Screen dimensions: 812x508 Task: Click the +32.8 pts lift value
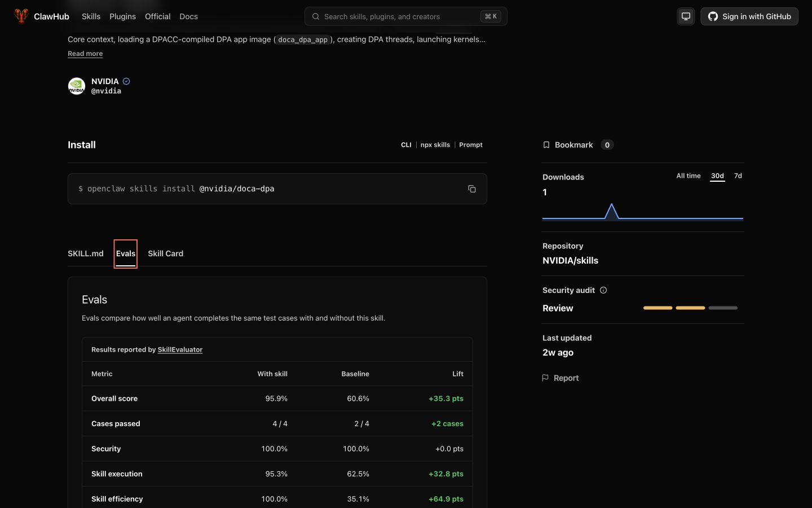click(x=446, y=474)
